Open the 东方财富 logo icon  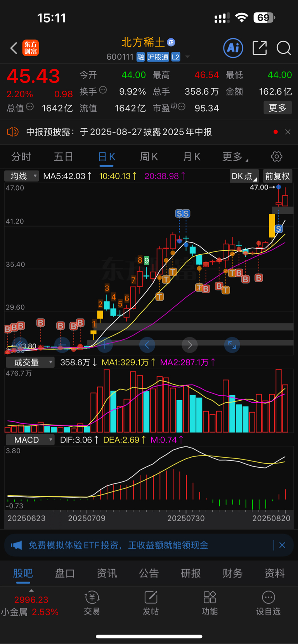tap(31, 48)
